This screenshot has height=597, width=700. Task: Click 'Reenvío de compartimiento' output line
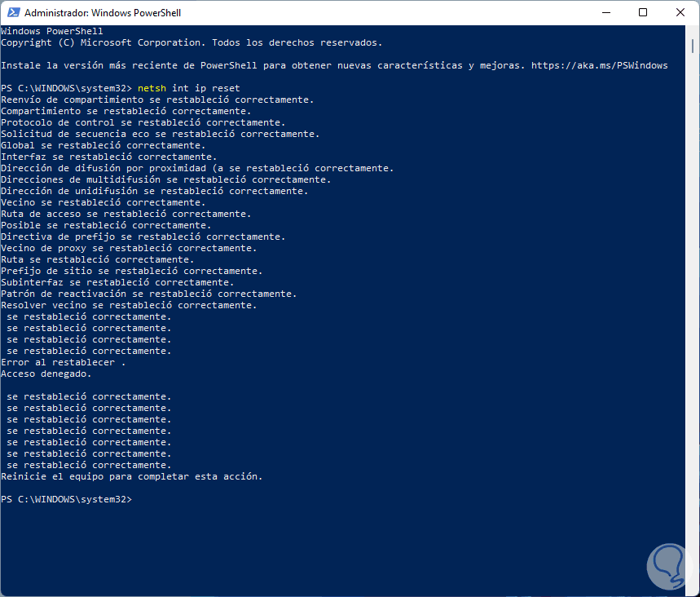[157, 99]
